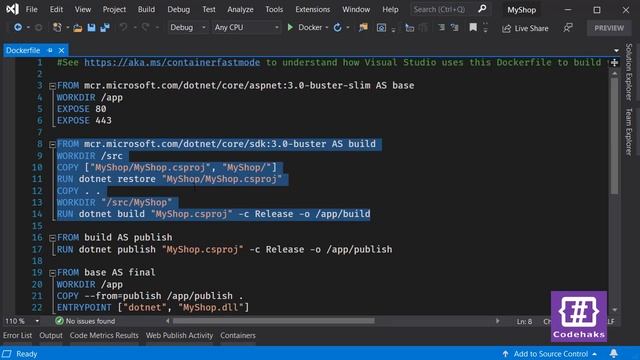Open the Containers tab
640x360 pixels.
tap(238, 335)
